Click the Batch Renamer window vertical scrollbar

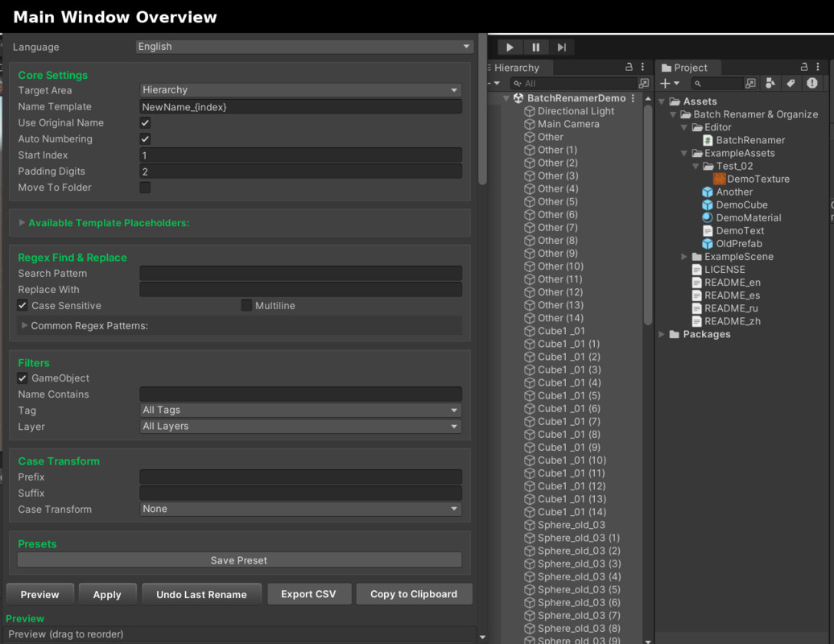coord(482,109)
